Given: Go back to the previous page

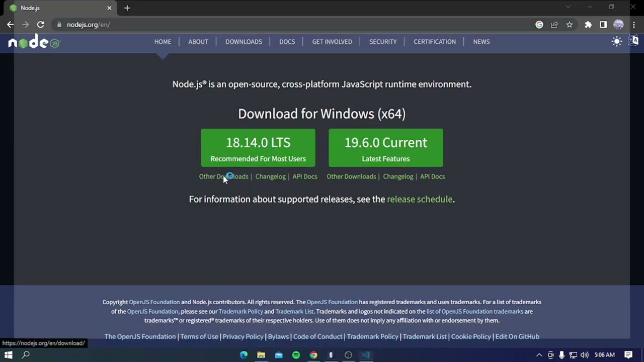Looking at the screenshot, I should 11,25.
